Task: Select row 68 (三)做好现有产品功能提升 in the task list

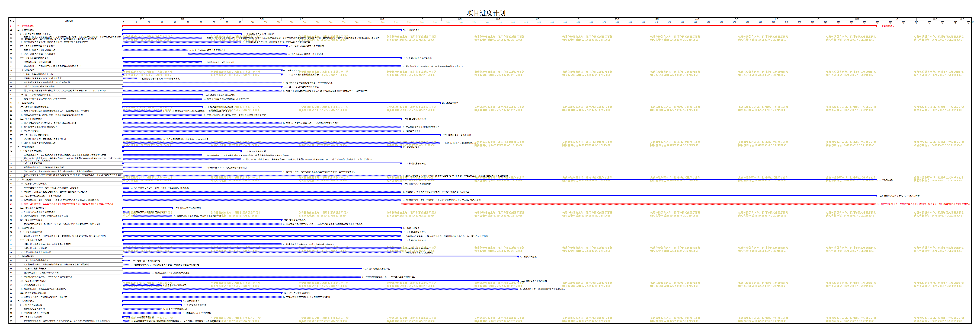Action: pos(65,208)
